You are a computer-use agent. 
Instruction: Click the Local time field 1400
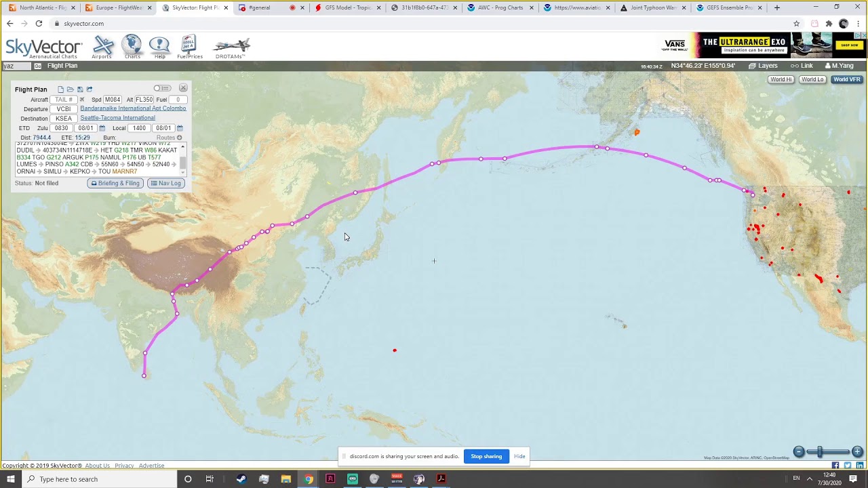point(139,128)
